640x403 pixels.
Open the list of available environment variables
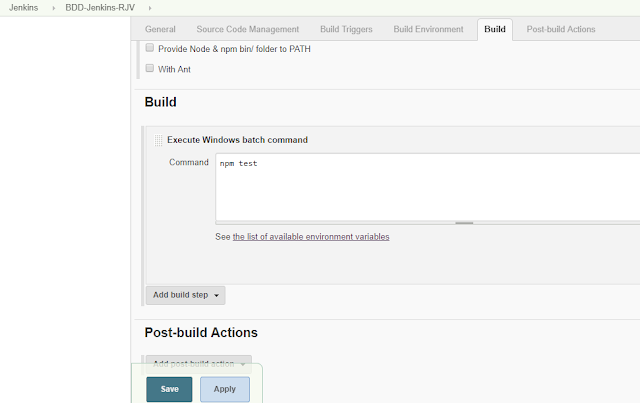(x=311, y=237)
